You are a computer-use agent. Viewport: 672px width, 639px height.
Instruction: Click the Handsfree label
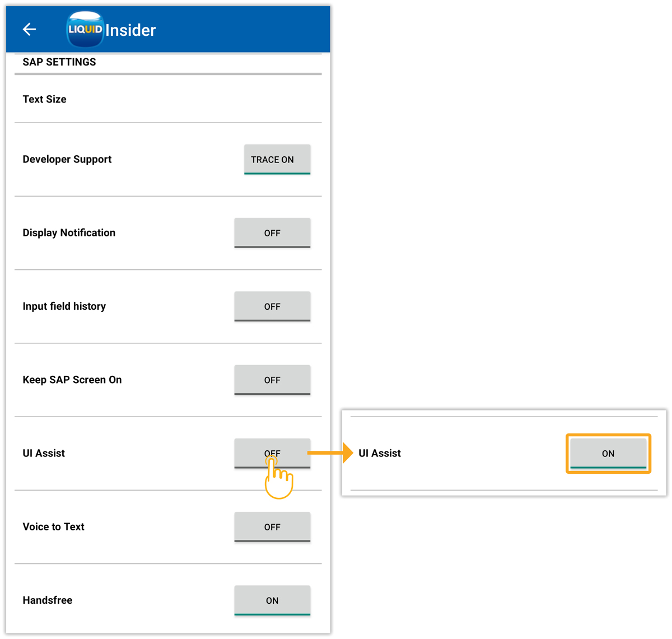pyautogui.click(x=48, y=600)
